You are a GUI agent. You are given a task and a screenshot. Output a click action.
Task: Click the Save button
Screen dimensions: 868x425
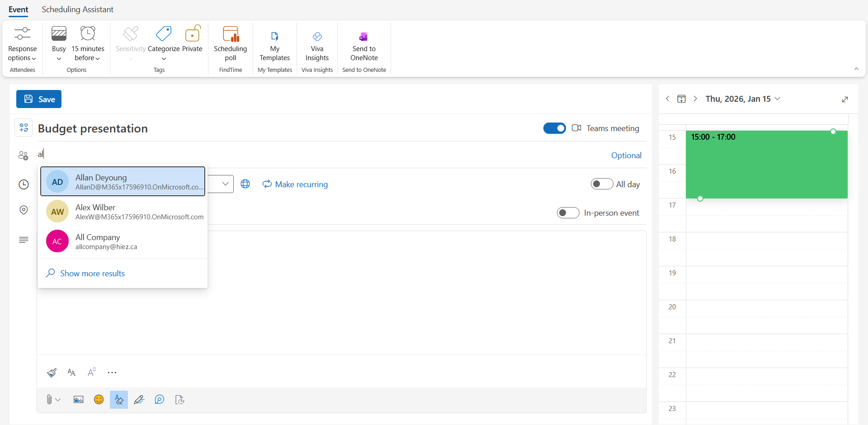(39, 99)
